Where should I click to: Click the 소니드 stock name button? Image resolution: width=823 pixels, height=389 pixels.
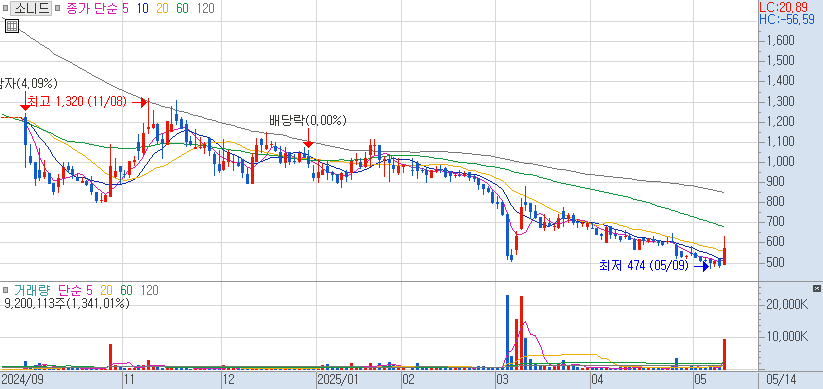click(30, 8)
